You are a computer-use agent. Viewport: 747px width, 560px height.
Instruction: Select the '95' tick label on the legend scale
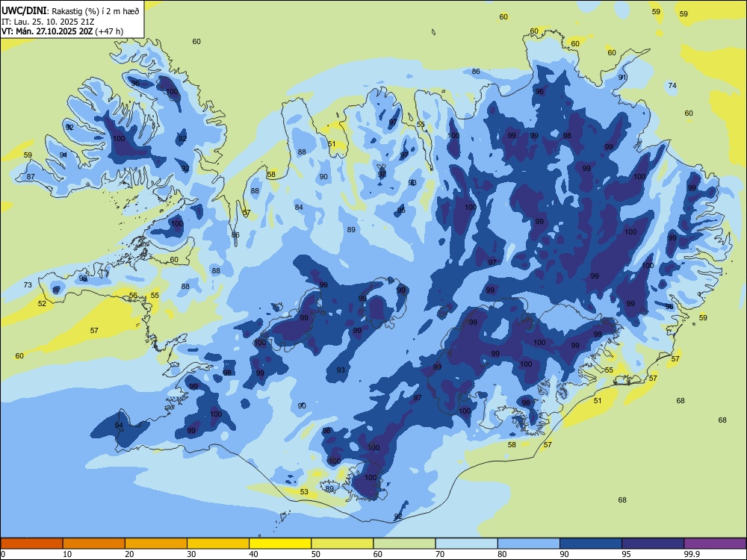point(627,554)
